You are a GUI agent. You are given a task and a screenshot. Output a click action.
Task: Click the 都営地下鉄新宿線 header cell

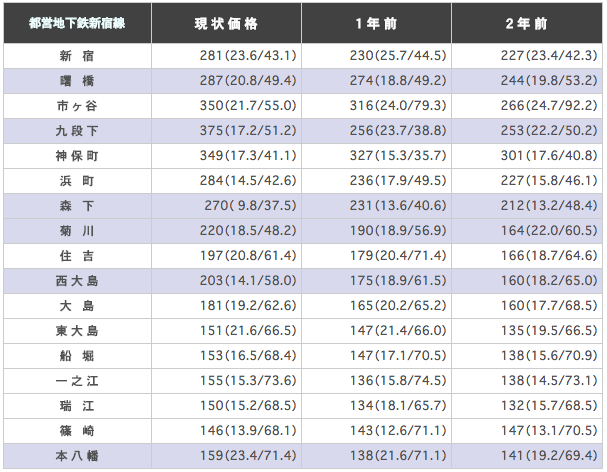coord(77,23)
